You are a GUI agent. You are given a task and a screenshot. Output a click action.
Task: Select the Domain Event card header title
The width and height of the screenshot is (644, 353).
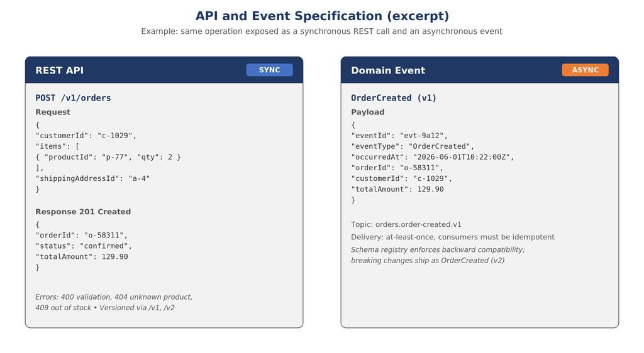click(x=388, y=70)
